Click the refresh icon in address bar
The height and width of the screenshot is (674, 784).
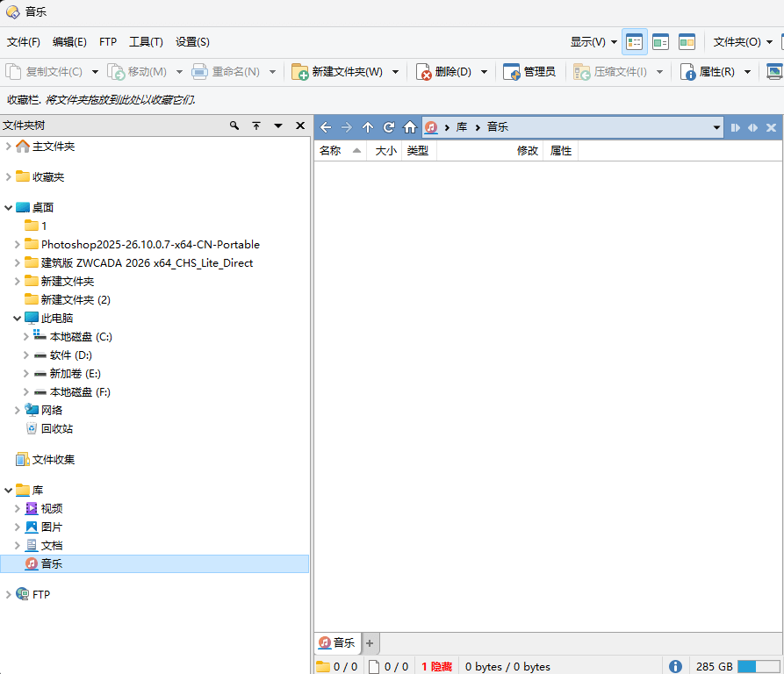pos(389,126)
